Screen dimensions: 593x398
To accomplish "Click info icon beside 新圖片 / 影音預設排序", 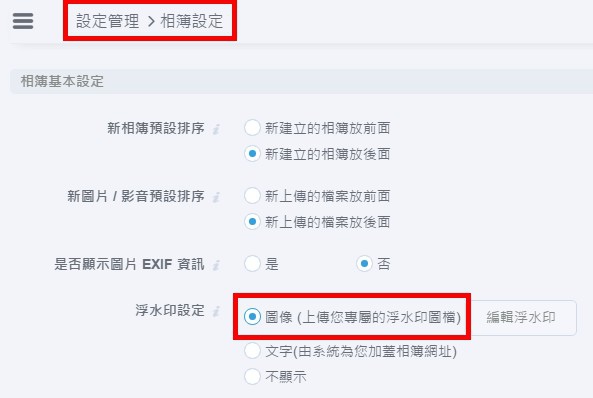I will point(216,197).
